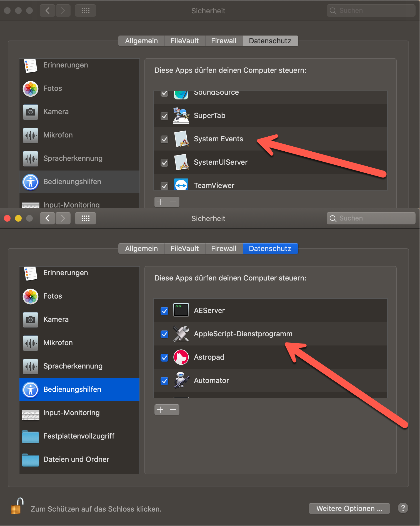Switch to FileVault tab in front window
Viewport: 420px width, 526px height.
point(185,249)
